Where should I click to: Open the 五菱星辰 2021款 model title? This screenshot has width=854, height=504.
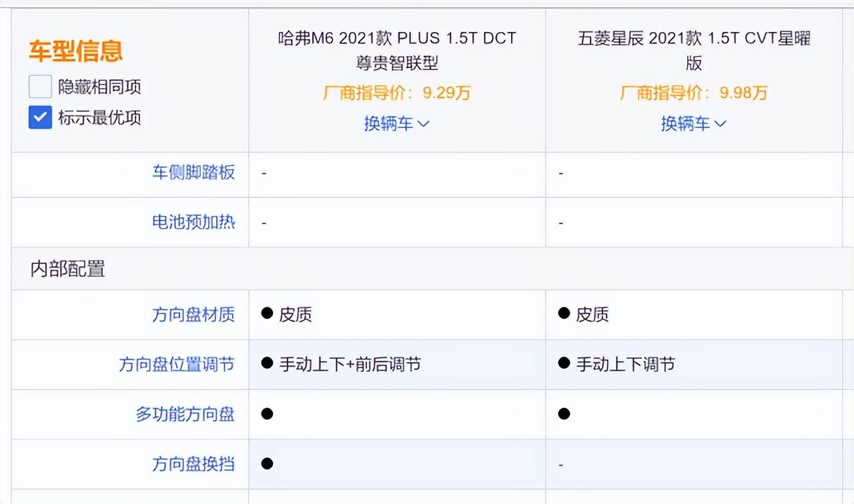tap(694, 51)
